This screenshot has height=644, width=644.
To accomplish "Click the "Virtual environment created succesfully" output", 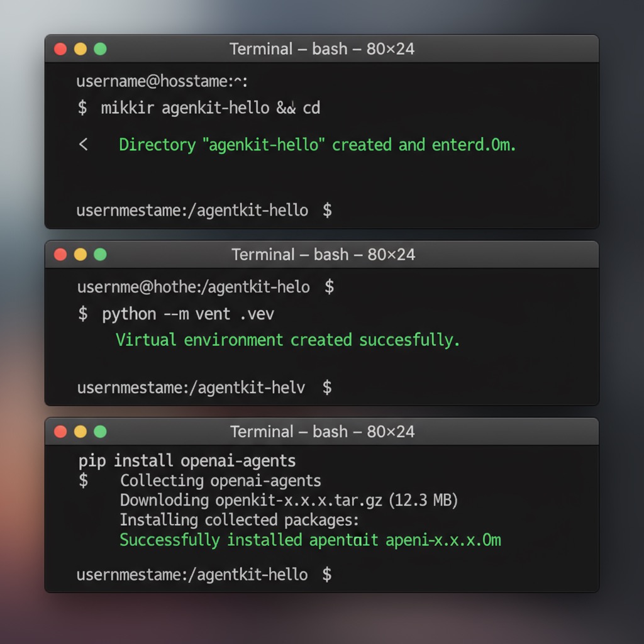I will coord(287,340).
